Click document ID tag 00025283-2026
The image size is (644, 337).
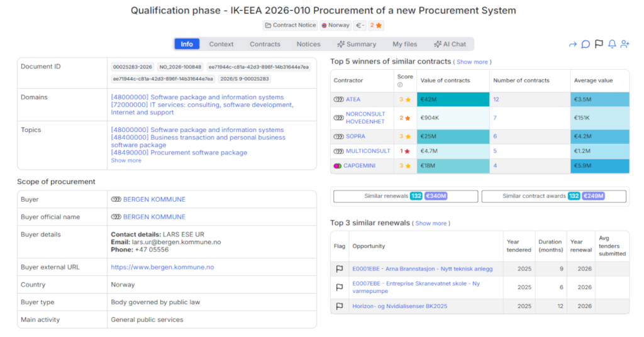pos(132,67)
